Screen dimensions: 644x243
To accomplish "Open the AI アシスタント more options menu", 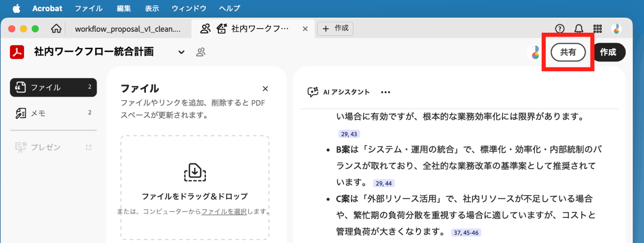I will pos(386,92).
